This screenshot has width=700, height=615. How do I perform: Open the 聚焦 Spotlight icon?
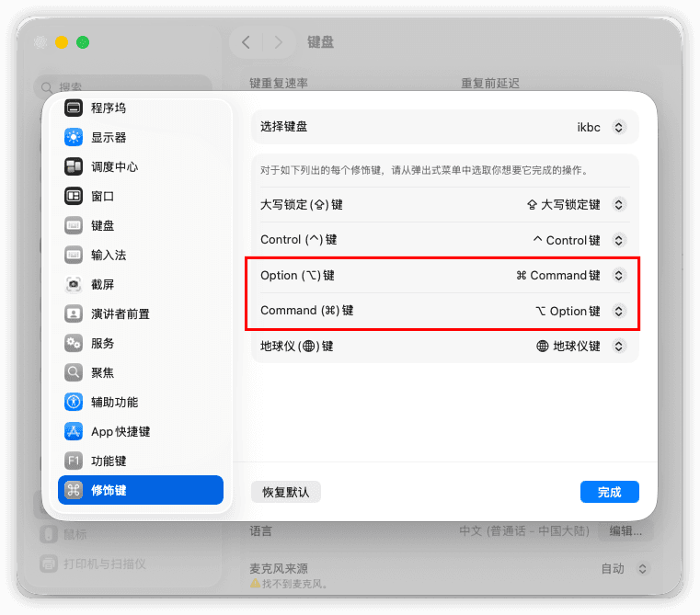[74, 372]
